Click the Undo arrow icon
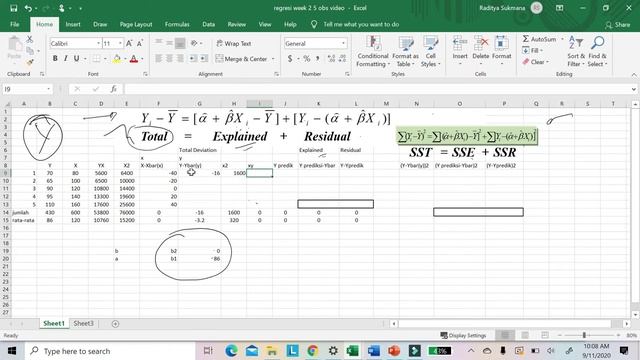Image resolution: width=640 pixels, height=360 pixels. pyautogui.click(x=28, y=8)
